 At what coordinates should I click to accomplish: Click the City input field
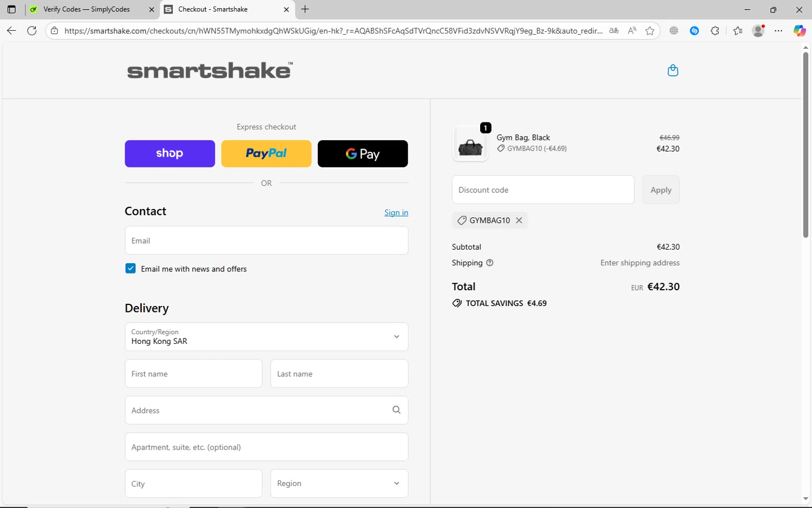[193, 483]
